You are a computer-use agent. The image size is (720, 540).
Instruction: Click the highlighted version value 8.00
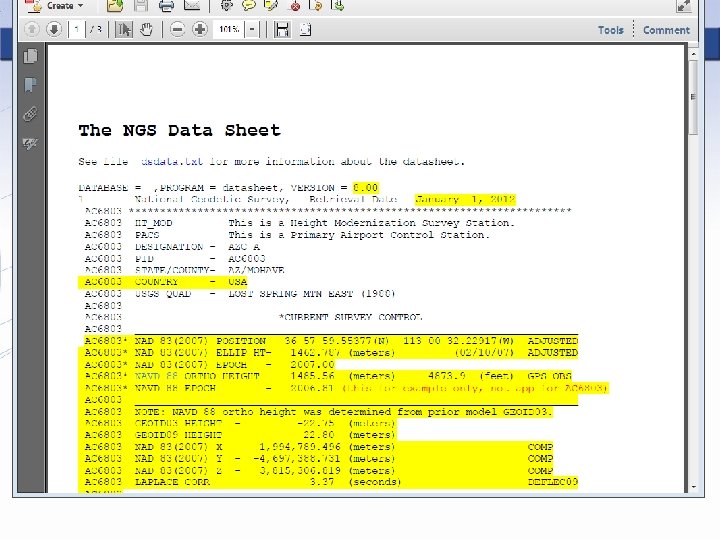coord(366,187)
